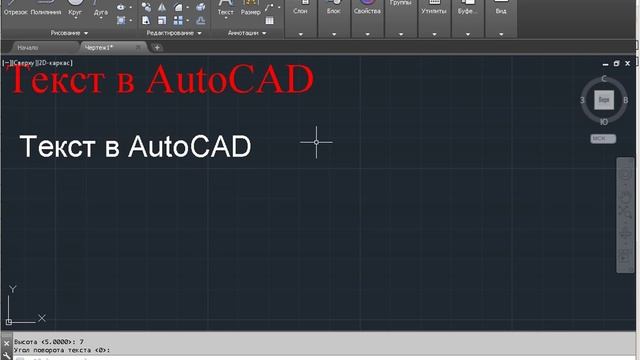Image resolution: width=640 pixels, height=360 pixels.
Task: Add a new drawing tab with plus
Action: point(157,48)
